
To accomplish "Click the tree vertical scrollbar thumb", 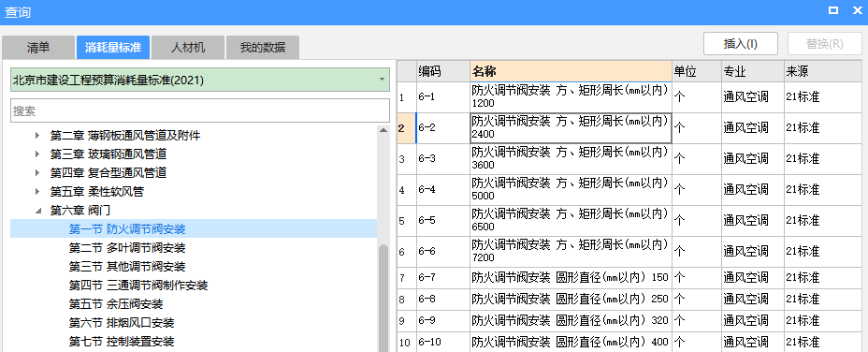I will point(383,299).
